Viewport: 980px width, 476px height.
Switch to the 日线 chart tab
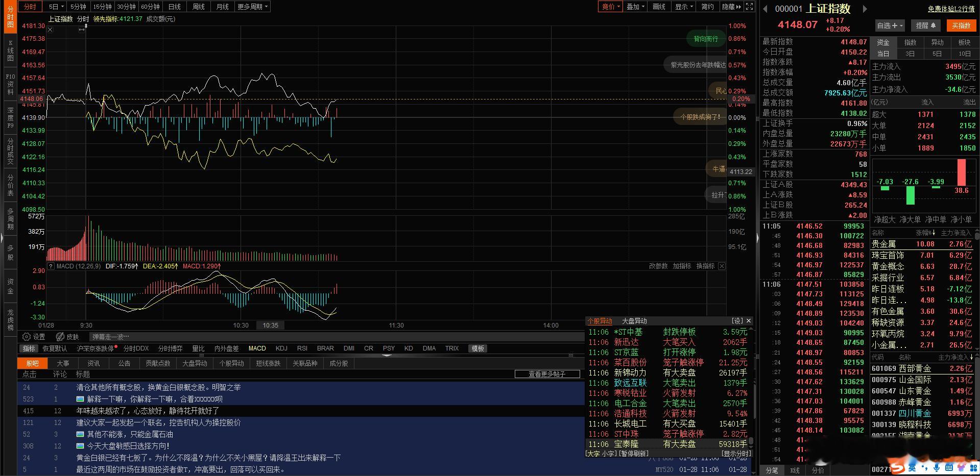point(175,7)
